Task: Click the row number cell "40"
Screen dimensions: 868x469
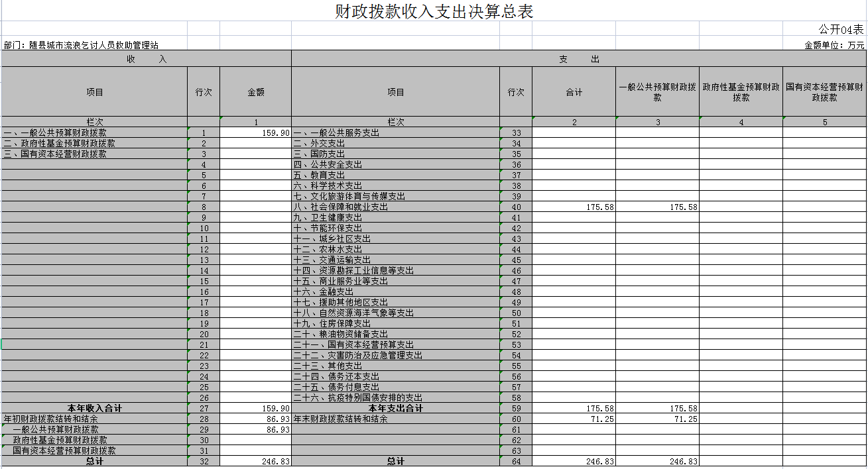Action: pyautogui.click(x=516, y=207)
